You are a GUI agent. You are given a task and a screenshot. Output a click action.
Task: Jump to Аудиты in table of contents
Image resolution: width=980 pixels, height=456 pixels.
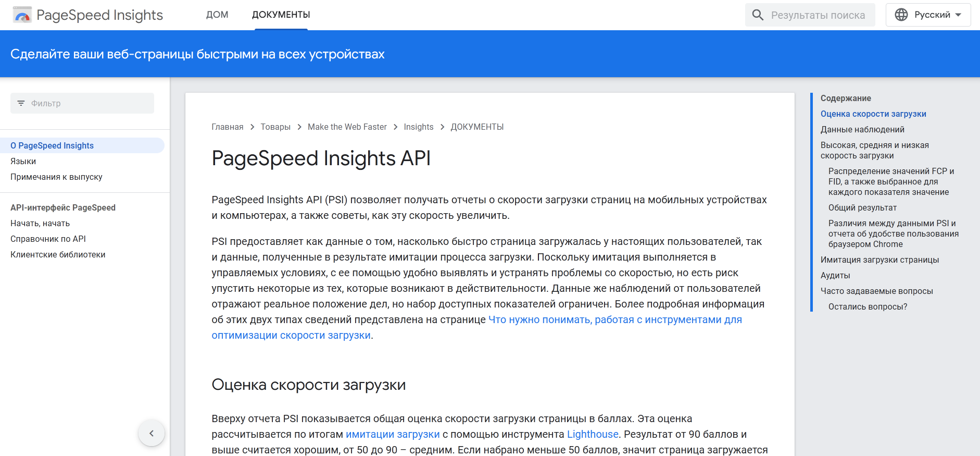835,275
